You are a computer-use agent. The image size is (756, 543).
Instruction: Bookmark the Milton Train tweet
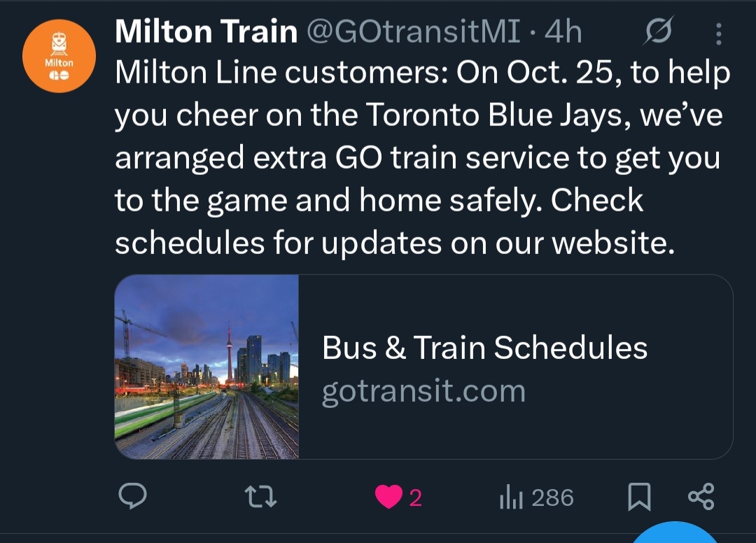638,498
